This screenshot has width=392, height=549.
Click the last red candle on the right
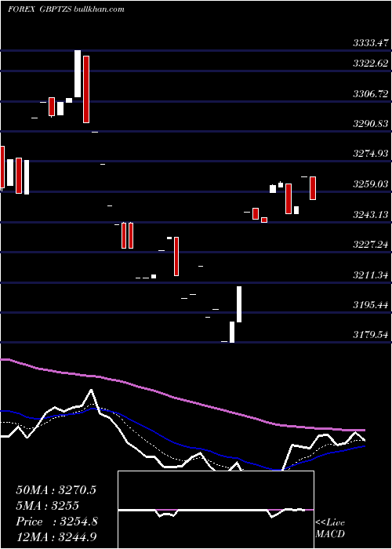313,188
